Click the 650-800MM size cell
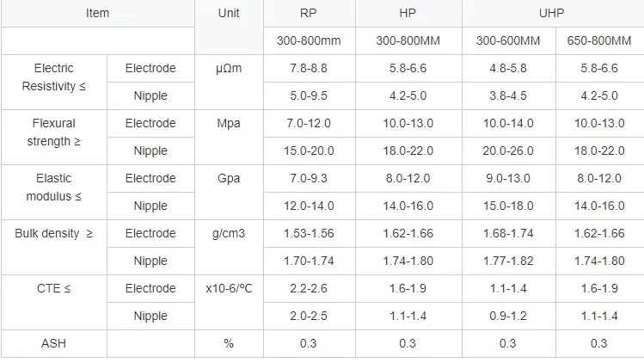The width and height of the screenshot is (644, 363). 601,40
